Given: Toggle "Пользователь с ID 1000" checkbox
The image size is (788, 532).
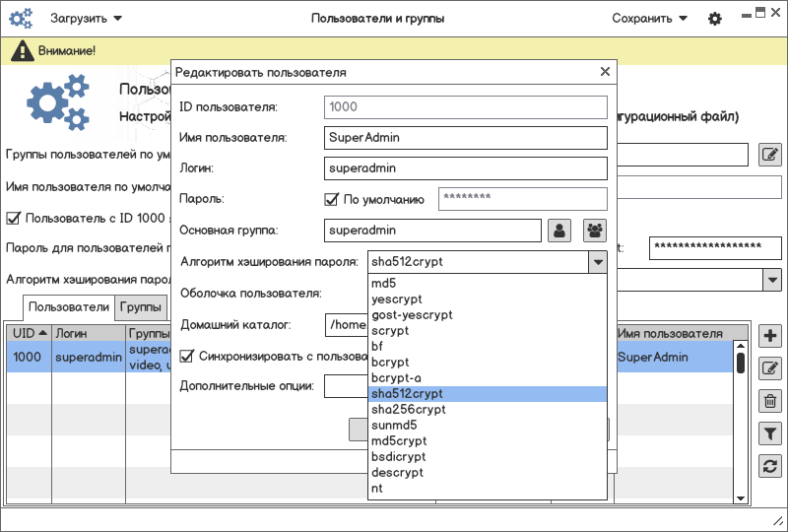Looking at the screenshot, I should click(14, 218).
